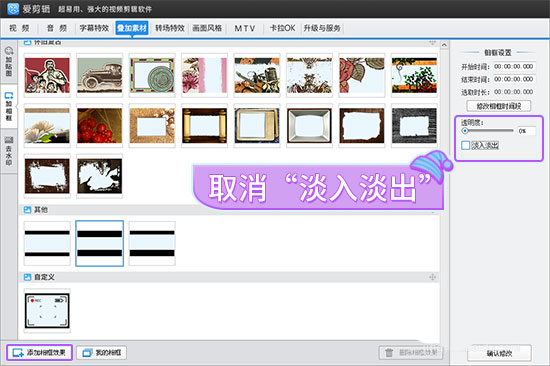
Task: Click the 自定义 section header label
Action: tap(44, 277)
